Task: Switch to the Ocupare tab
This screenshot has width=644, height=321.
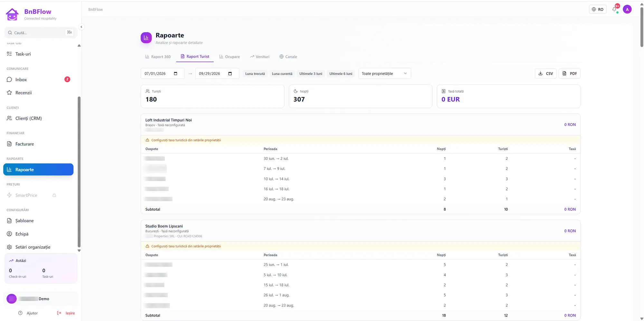Action: (x=230, y=57)
